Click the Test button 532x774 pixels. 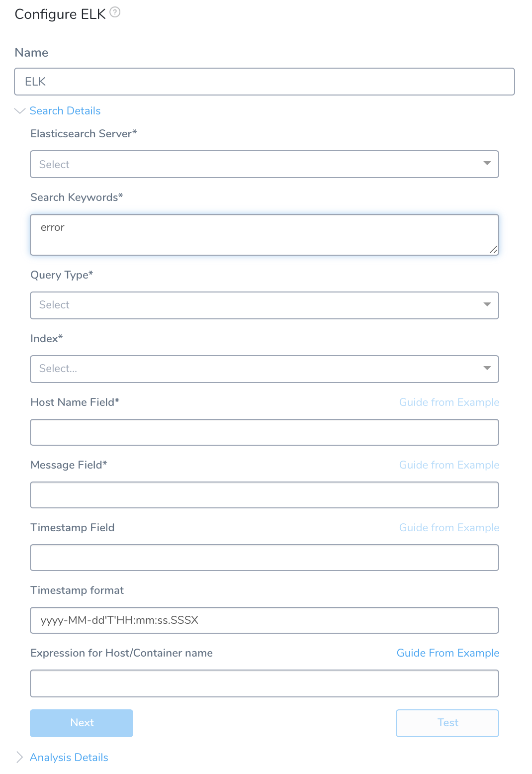pos(447,723)
